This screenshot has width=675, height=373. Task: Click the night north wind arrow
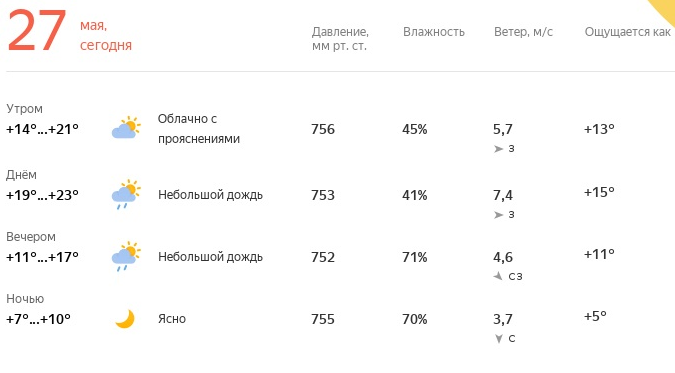click(x=499, y=339)
